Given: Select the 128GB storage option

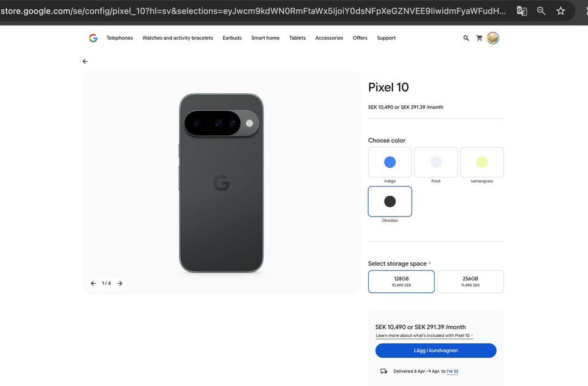Looking at the screenshot, I should 401,281.
